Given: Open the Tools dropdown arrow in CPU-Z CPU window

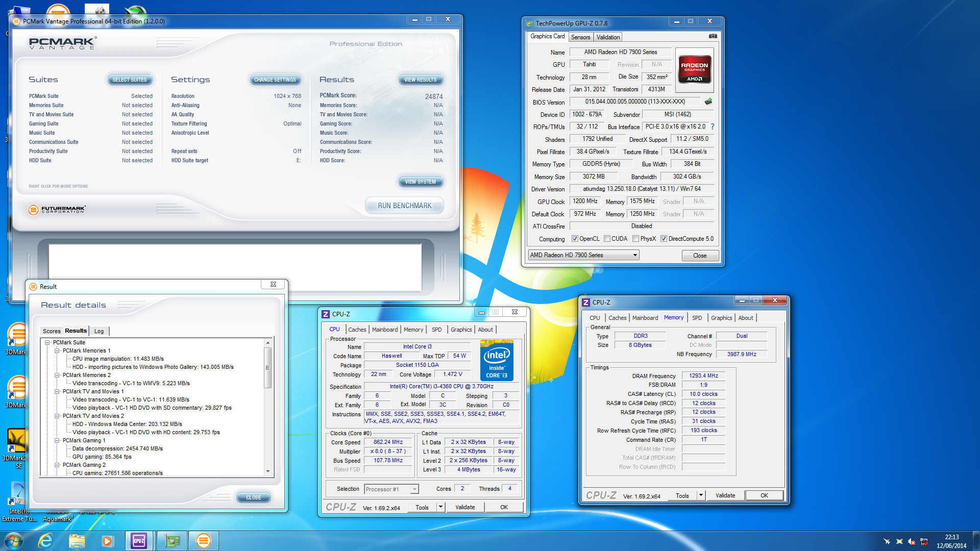Looking at the screenshot, I should click(x=440, y=507).
